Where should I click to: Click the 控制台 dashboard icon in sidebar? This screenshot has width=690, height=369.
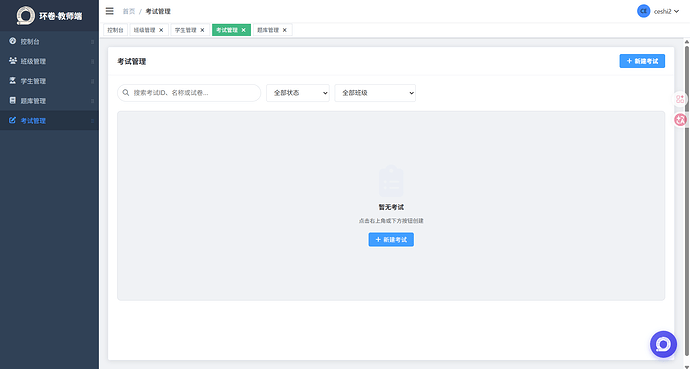click(x=12, y=41)
